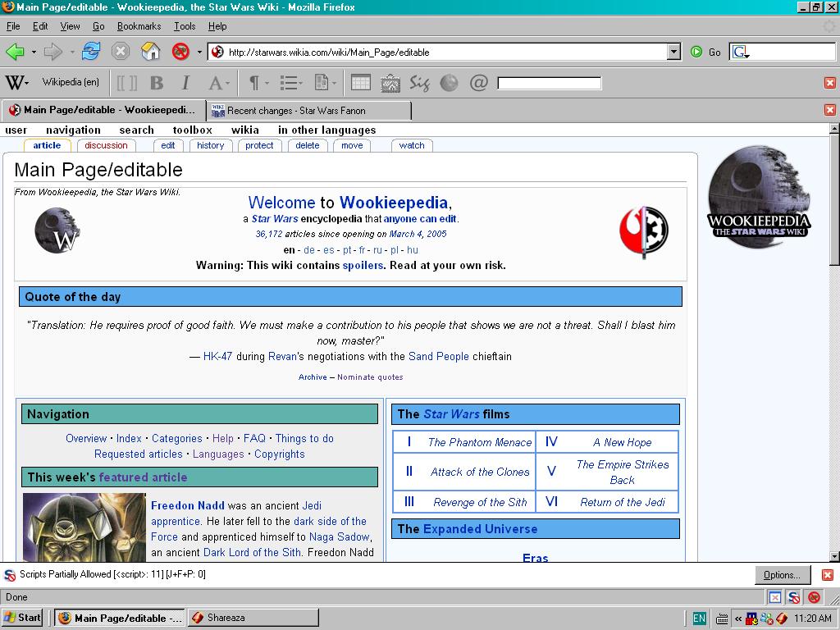This screenshot has height=630, width=840.
Task: Apply italic with the I icon
Action: pyautogui.click(x=185, y=83)
